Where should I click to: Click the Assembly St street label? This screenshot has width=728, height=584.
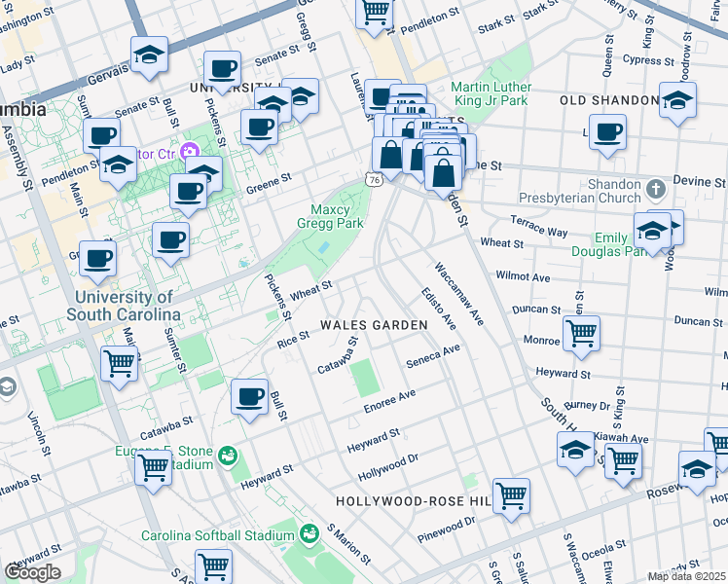coord(18,159)
